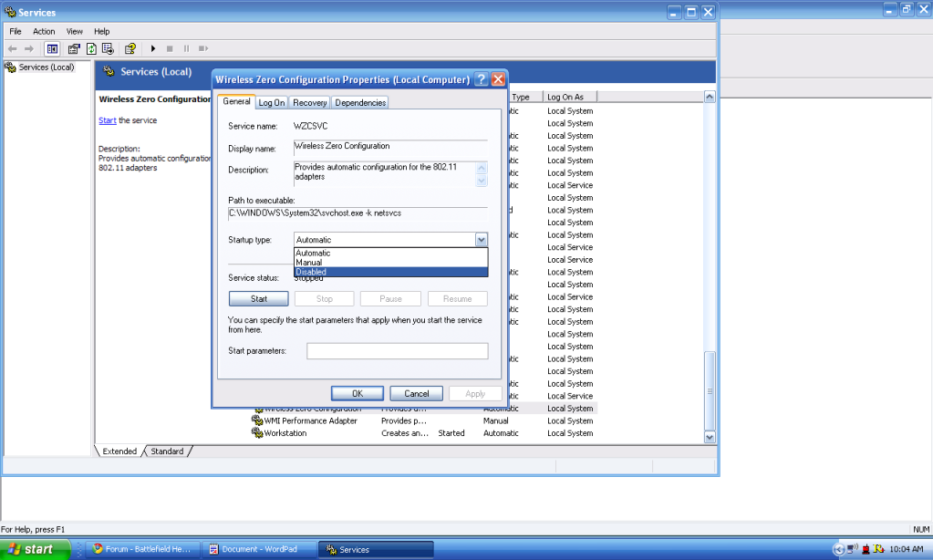Click the Workstation service gear icon
Image resolution: width=933 pixels, height=560 pixels.
[x=257, y=433]
